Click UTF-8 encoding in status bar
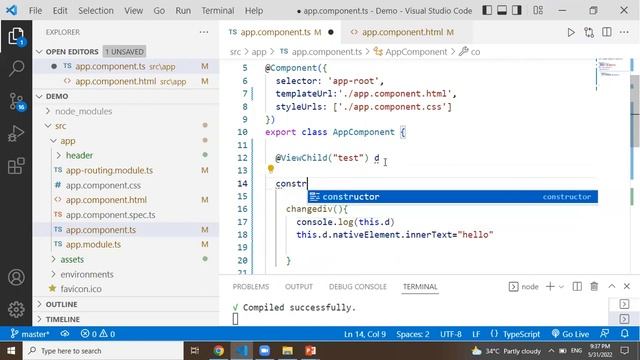 (x=451, y=334)
